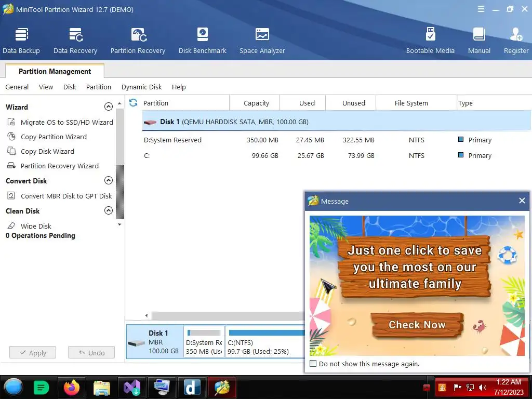Select Disk 1 QEMU HARDDISK row

(337, 122)
